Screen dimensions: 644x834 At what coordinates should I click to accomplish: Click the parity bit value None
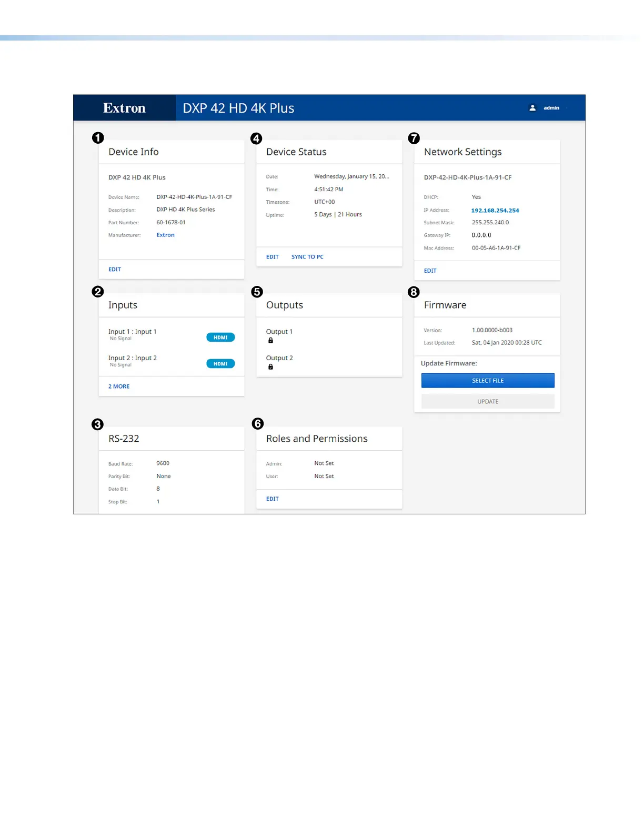point(164,476)
